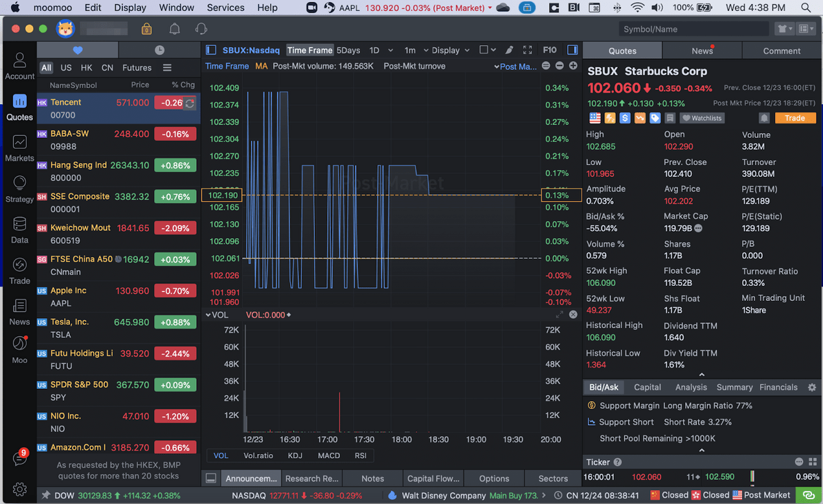This screenshot has width=823, height=504.
Task: Open the Trade section in sidebar
Action: (19, 271)
